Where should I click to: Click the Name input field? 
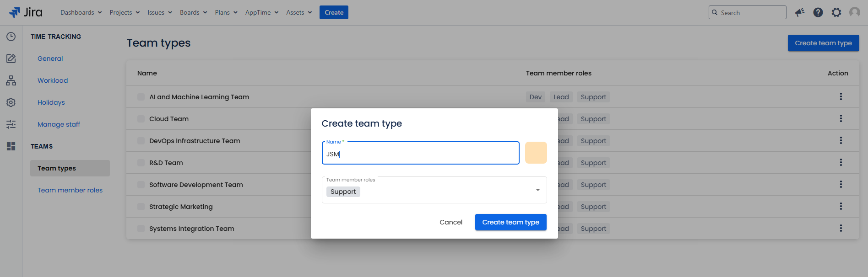click(420, 154)
